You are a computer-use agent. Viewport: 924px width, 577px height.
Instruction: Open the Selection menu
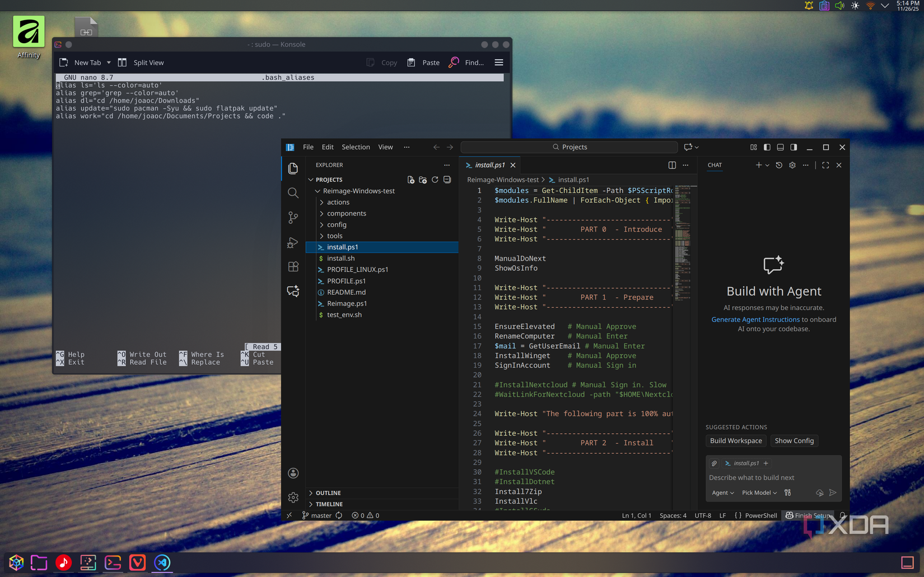(356, 147)
